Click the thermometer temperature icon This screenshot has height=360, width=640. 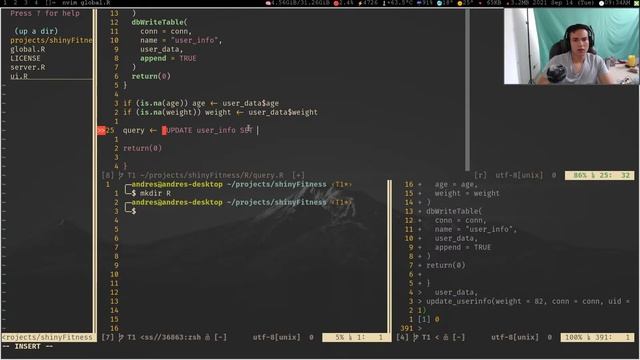384,3
